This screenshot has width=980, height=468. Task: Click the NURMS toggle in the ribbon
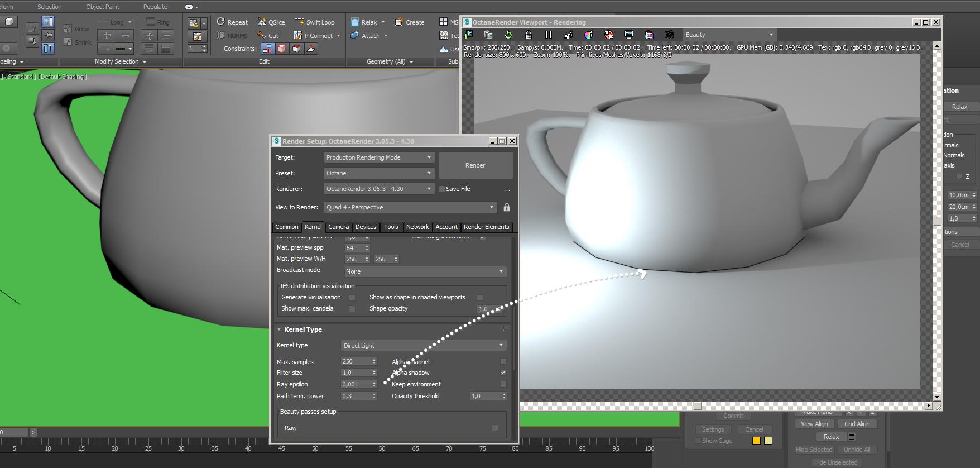pos(232,36)
